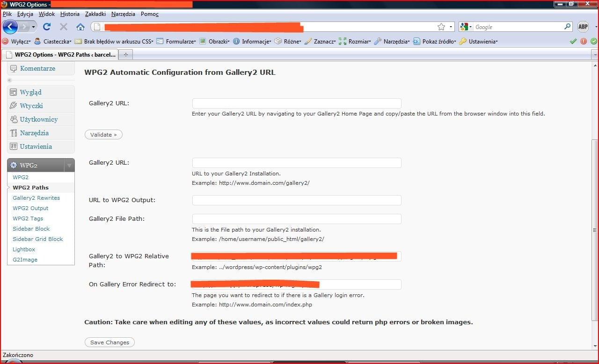Open the back/forward history dropdown
The width and height of the screenshot is (599, 364).
coord(33,27)
